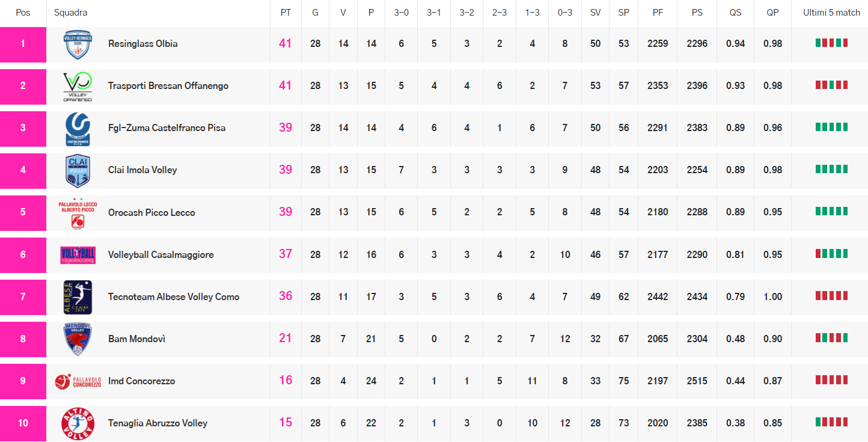Click the Squadra column header
The image size is (868, 442).
tap(71, 13)
